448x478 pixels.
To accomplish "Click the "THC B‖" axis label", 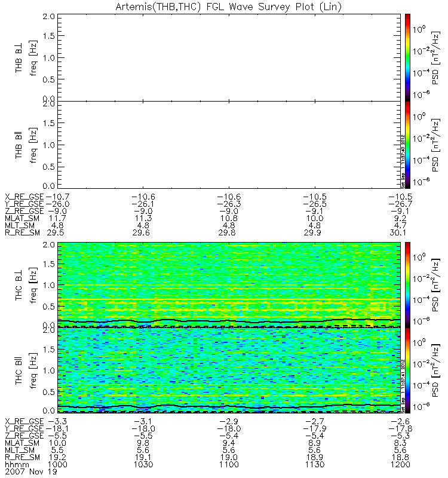I will (19, 370).
